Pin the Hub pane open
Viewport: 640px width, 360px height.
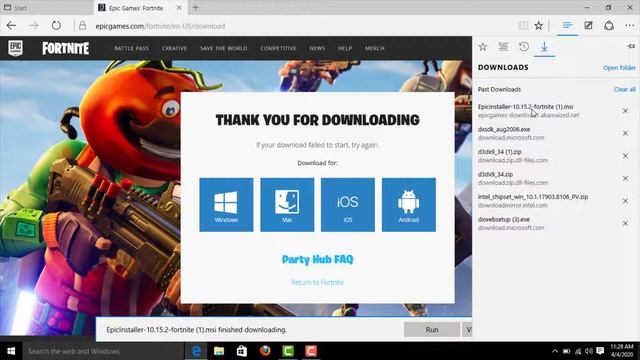pos(631,47)
